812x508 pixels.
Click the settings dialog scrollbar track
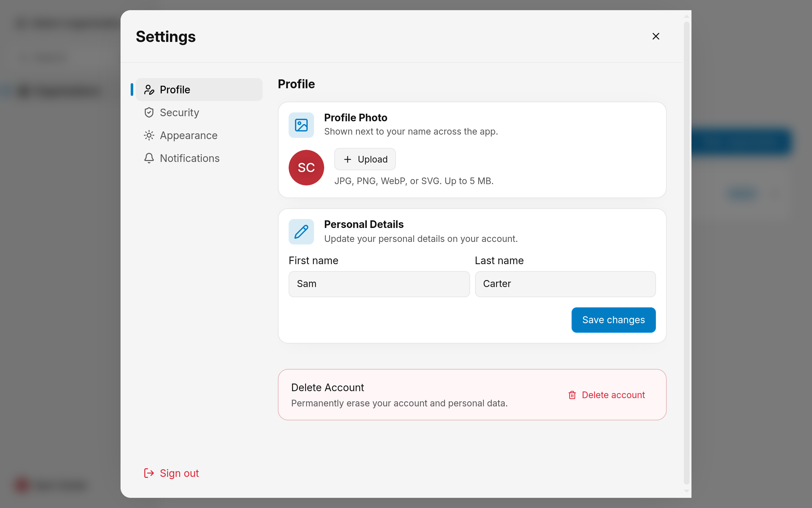(687, 253)
